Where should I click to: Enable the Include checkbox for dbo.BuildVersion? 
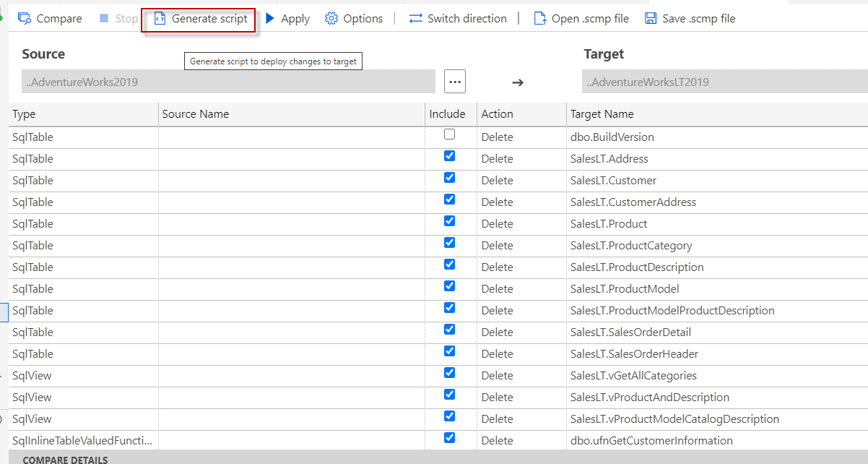450,134
